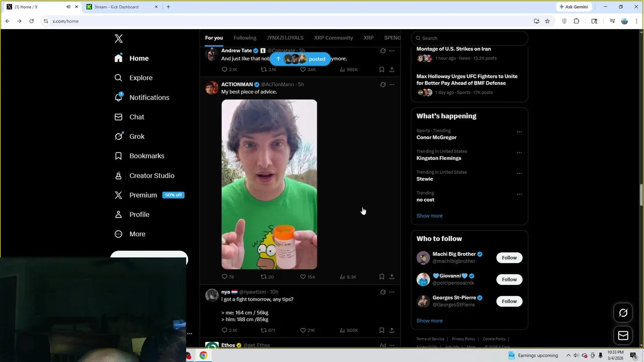Open more options for no cost trend
The width and height of the screenshot is (644, 362).
[x=519, y=194]
